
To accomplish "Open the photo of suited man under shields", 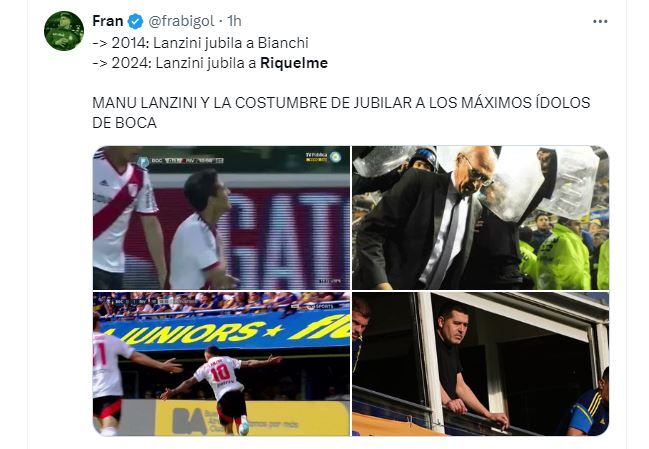I will point(481,218).
